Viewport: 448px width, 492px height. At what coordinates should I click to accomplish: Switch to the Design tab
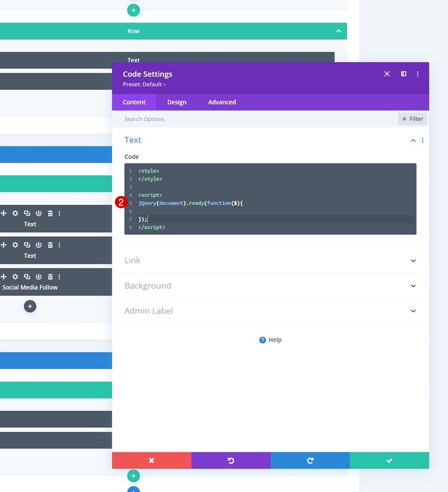[x=177, y=102]
